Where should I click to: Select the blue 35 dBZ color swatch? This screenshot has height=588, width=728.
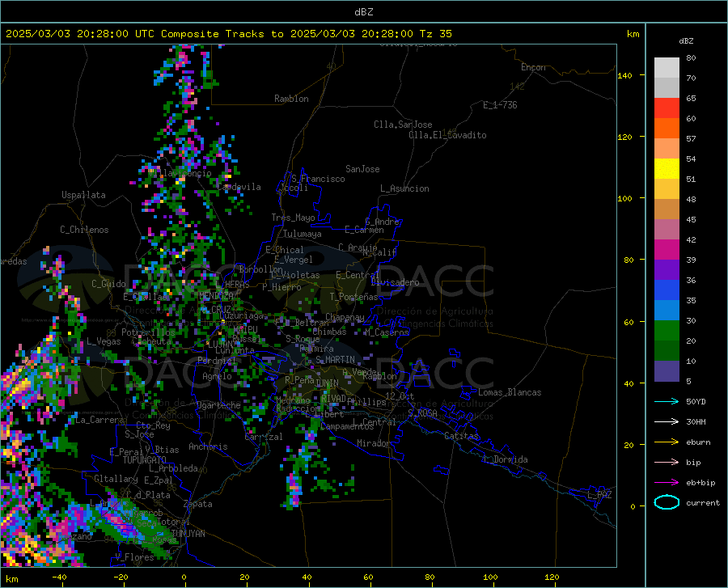tap(667, 290)
